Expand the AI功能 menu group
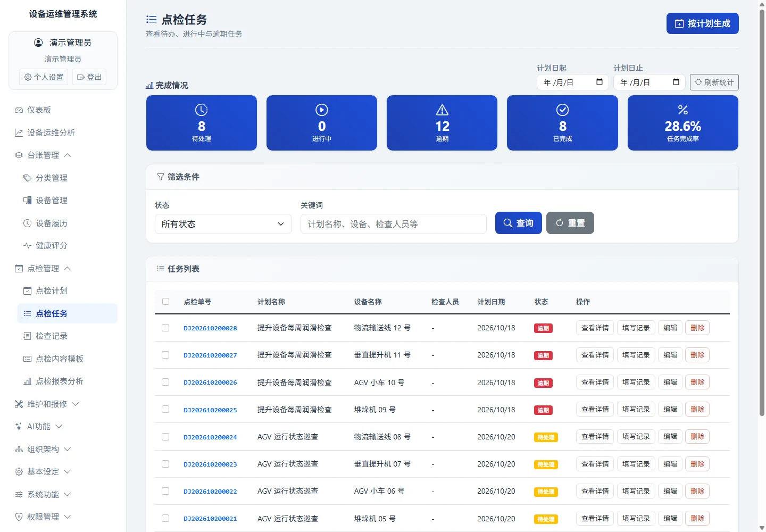 (38, 427)
